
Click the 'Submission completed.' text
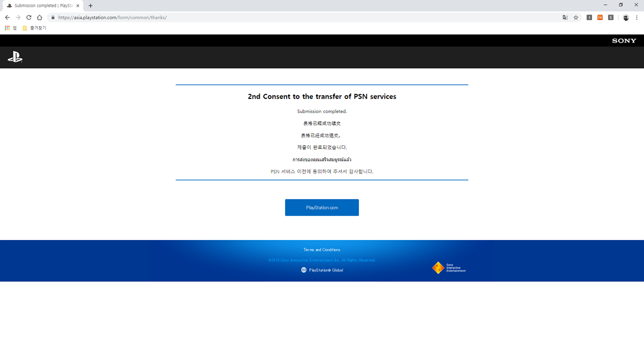[322, 111]
